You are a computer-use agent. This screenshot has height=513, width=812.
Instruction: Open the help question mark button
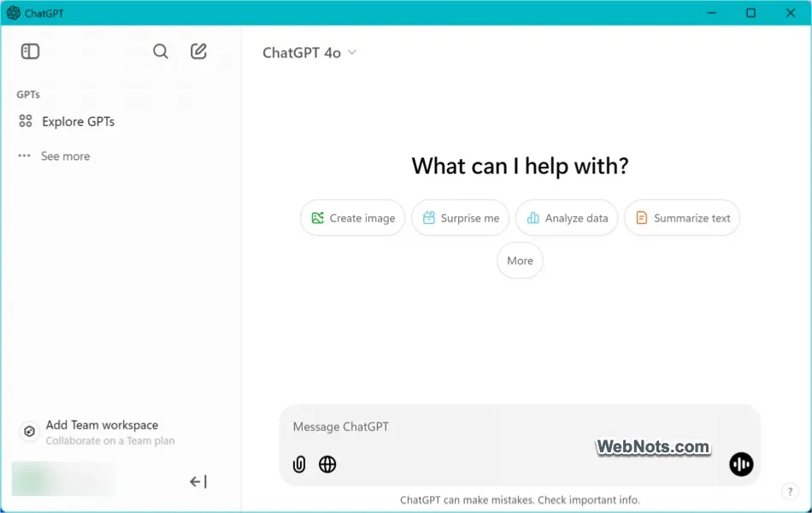pos(791,492)
